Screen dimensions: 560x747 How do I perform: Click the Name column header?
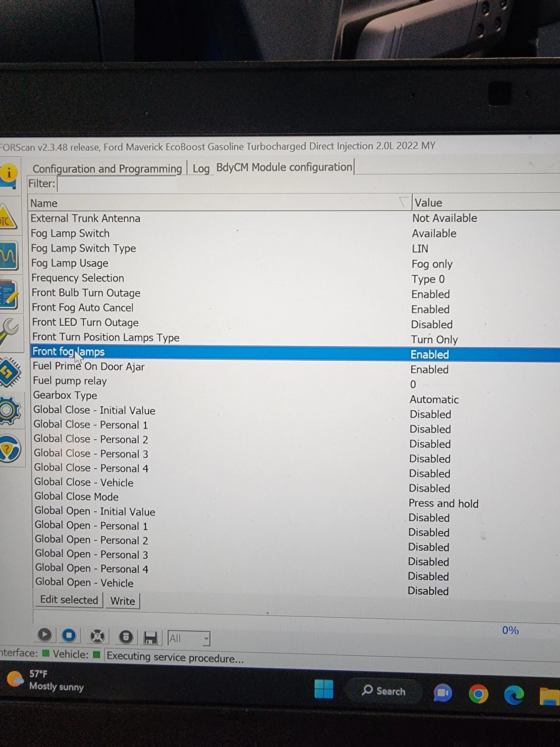pos(220,203)
